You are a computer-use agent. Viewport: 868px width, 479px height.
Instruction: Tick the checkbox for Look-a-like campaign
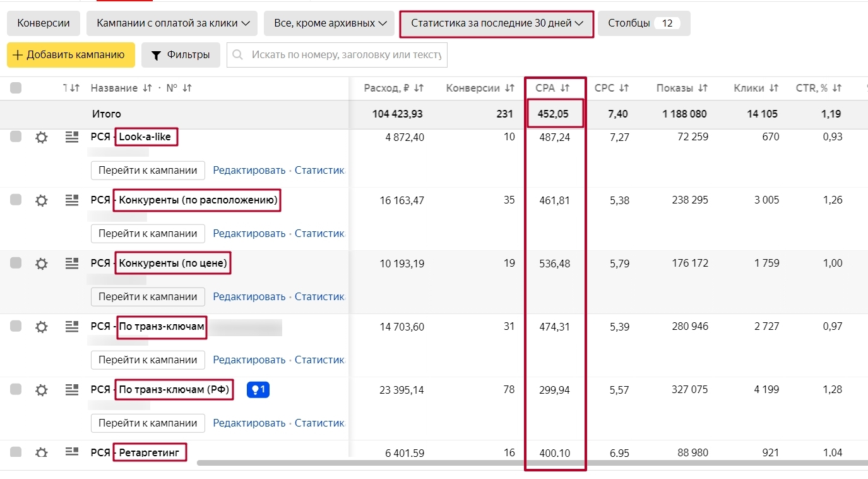(16, 136)
